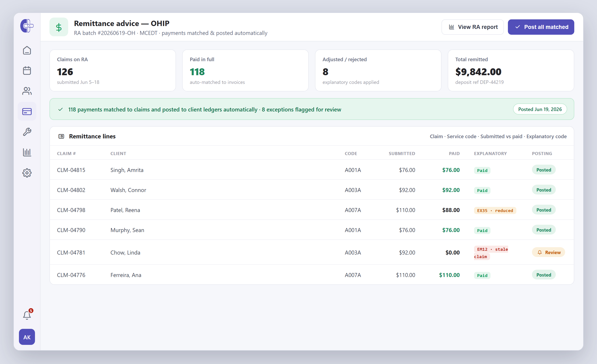Click the CODE column header
Image resolution: width=597 pixels, height=364 pixels.
[x=351, y=154]
